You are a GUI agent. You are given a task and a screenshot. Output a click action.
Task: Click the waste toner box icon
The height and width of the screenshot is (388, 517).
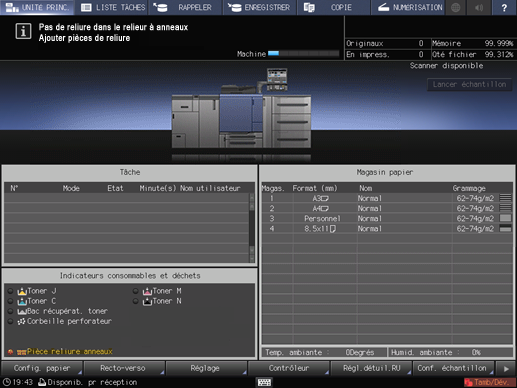pos(22,312)
